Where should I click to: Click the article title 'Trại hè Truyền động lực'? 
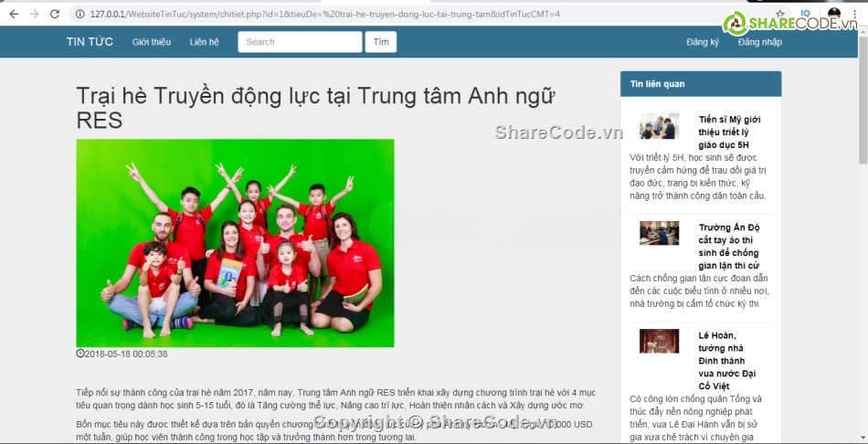point(315,108)
